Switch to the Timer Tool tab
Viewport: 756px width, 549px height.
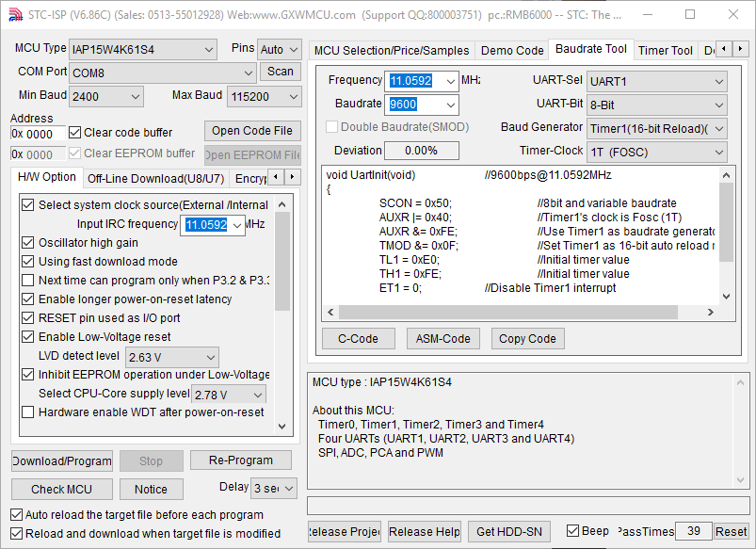point(665,50)
